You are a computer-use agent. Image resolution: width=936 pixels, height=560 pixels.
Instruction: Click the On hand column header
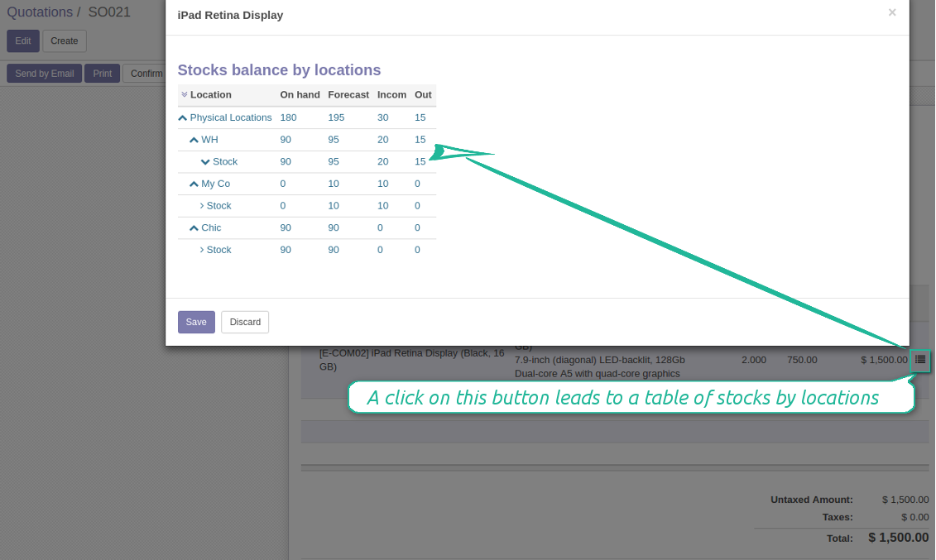(300, 95)
